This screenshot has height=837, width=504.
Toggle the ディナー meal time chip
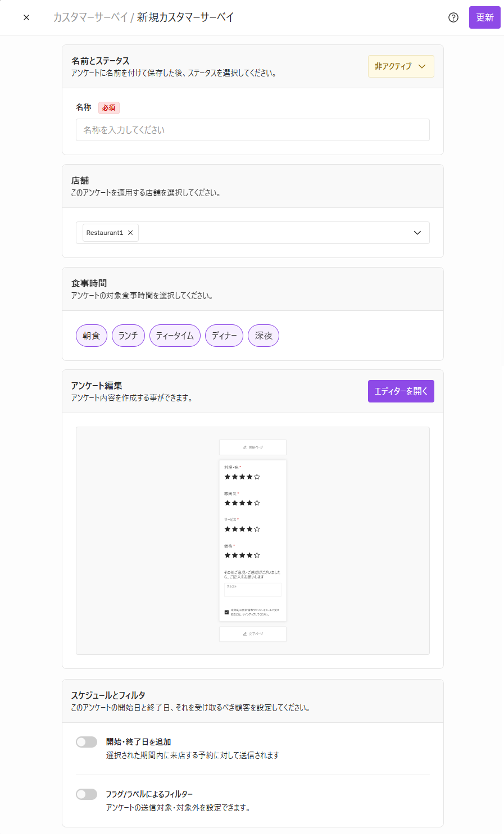click(224, 336)
